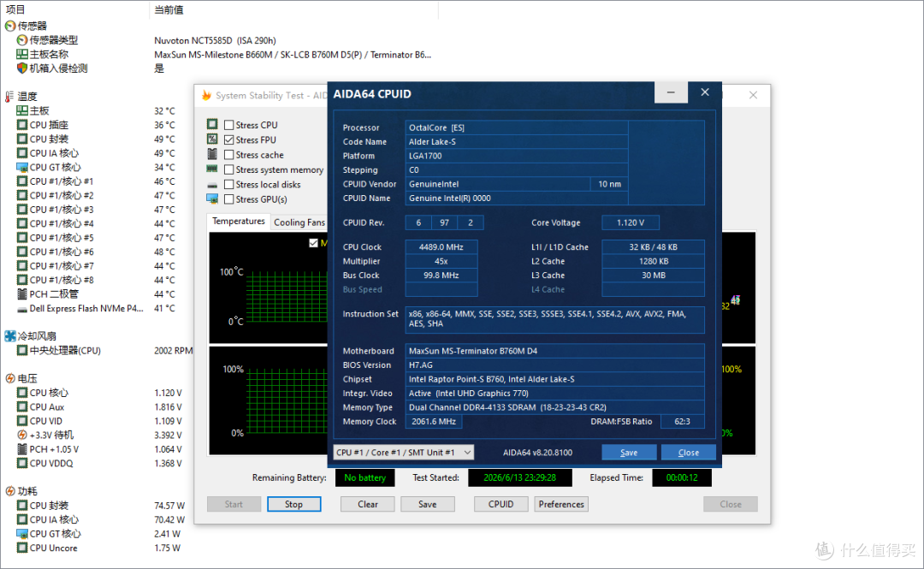
Task: Click the 当前值 column header
Action: pos(169,9)
